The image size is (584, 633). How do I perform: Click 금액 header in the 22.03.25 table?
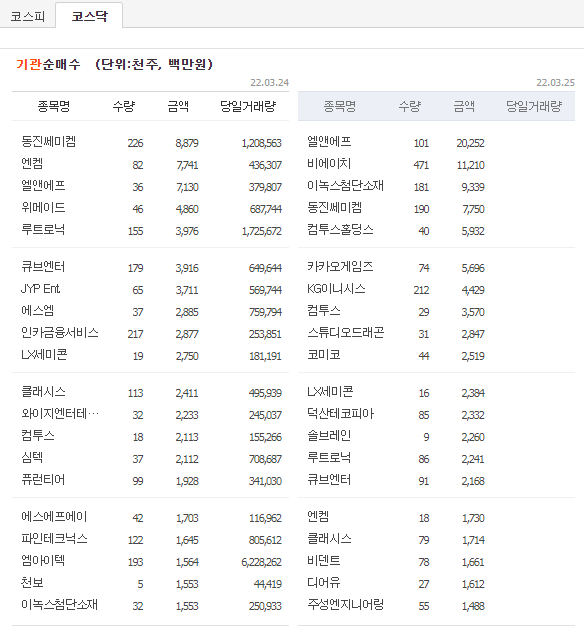[x=464, y=106]
